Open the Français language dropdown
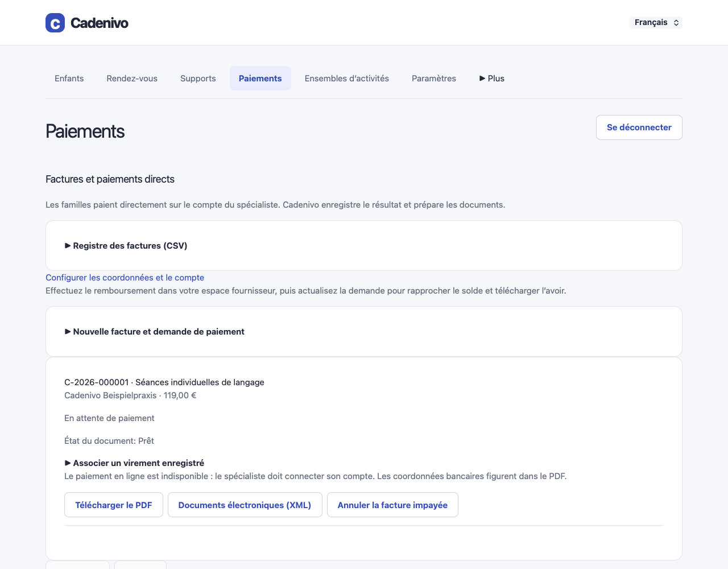 (x=656, y=23)
